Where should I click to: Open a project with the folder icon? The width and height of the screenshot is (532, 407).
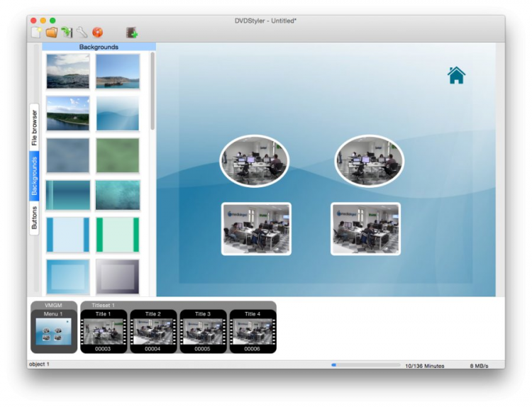tap(52, 32)
